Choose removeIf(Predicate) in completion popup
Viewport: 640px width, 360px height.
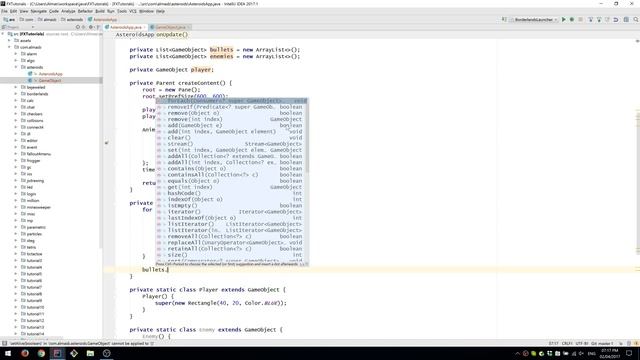click(231, 107)
